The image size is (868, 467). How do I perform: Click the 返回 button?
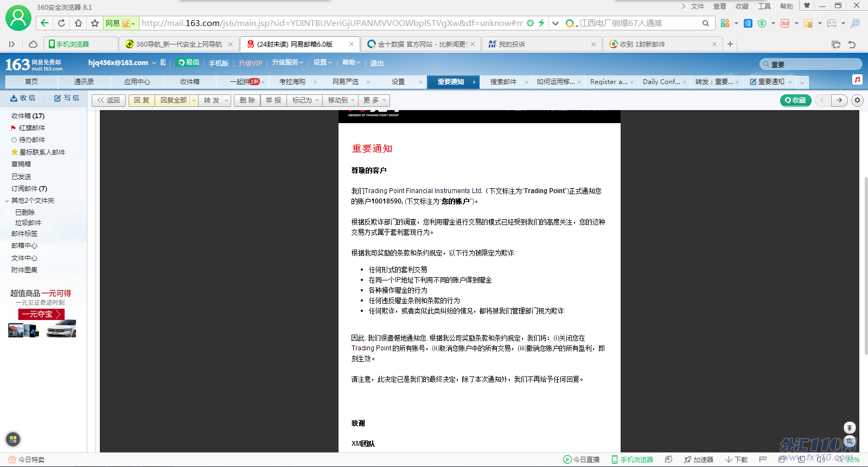[x=108, y=100]
